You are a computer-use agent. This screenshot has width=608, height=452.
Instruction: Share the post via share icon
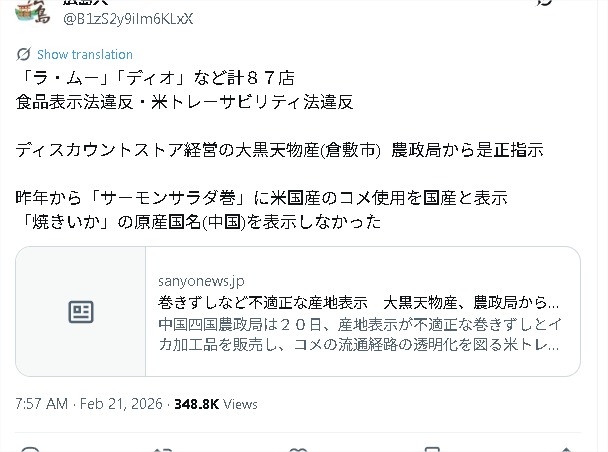pos(566,450)
